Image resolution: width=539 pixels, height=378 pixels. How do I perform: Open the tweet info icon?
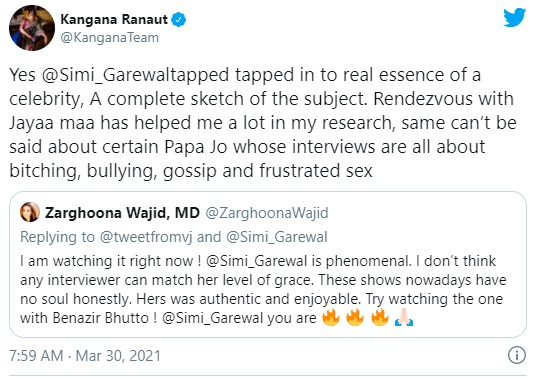click(x=517, y=355)
